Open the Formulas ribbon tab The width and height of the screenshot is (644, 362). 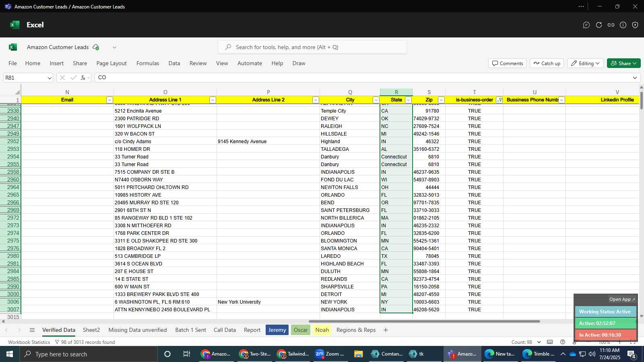point(148,63)
